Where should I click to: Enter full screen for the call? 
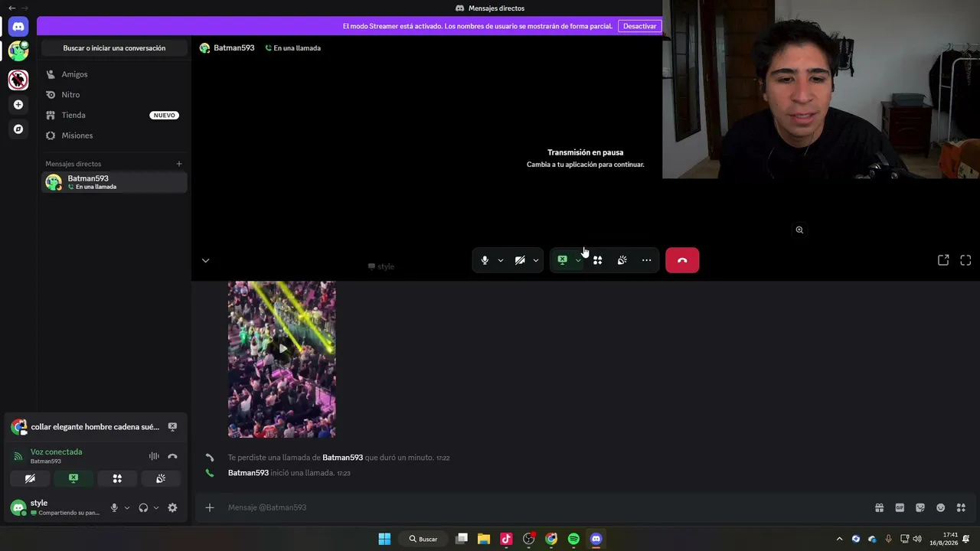(965, 260)
